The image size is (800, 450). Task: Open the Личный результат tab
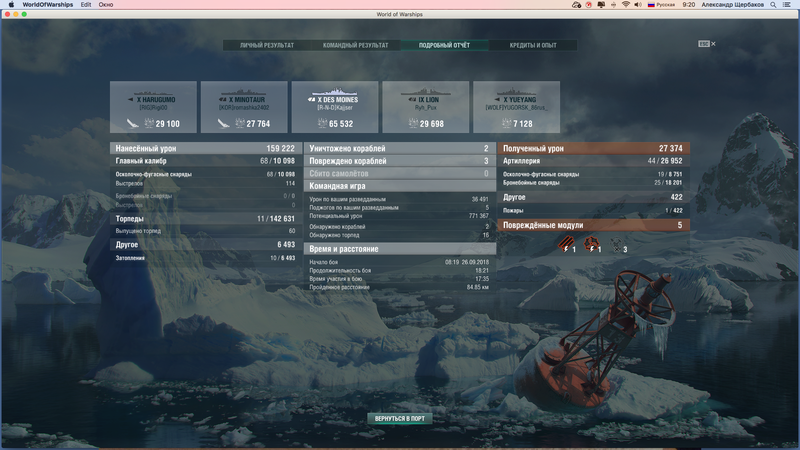pyautogui.click(x=267, y=45)
